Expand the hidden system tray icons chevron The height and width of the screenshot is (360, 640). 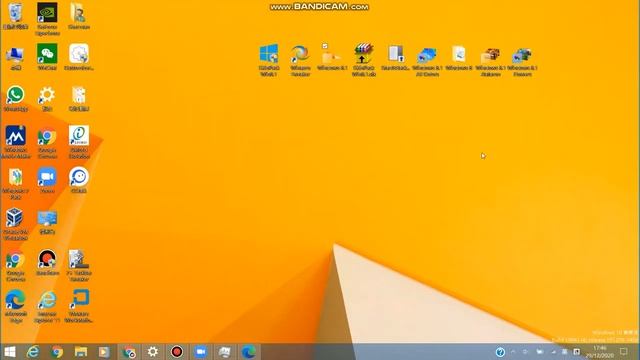[513, 352]
